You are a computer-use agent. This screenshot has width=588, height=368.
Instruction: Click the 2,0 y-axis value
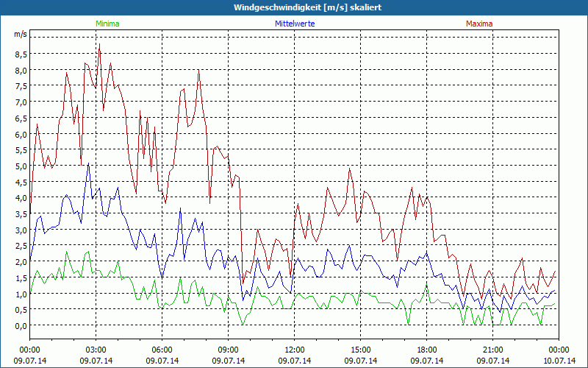[x=21, y=262]
